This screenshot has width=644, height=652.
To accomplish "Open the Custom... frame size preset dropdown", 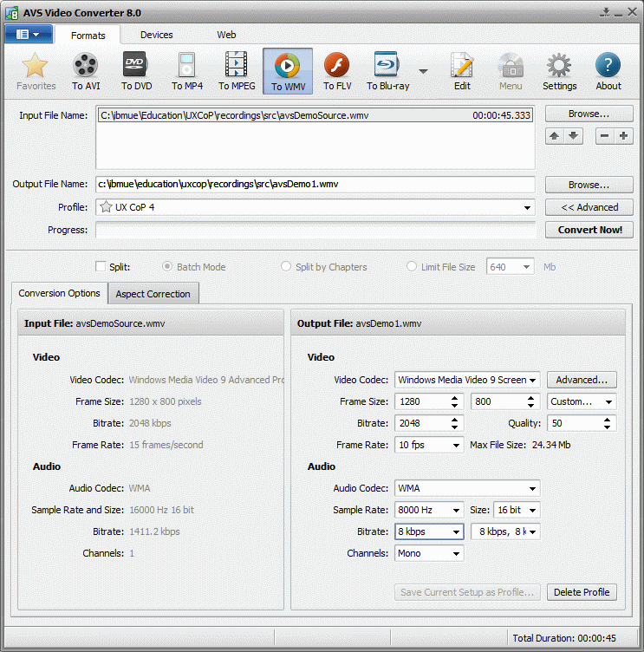I will click(582, 401).
